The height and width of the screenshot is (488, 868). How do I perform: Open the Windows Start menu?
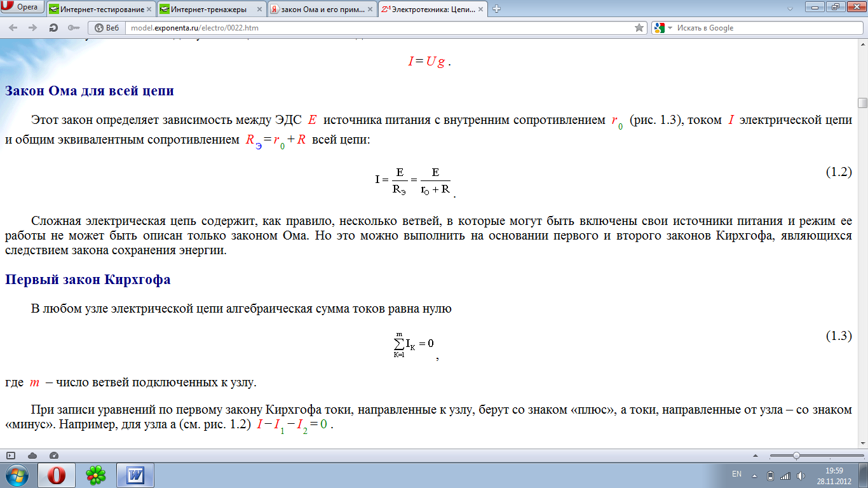(x=17, y=475)
